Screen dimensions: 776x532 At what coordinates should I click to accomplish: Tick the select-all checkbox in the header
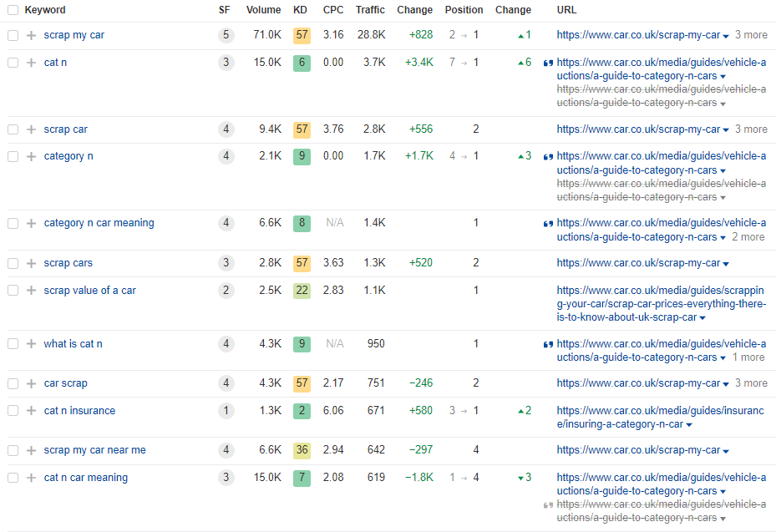(13, 10)
